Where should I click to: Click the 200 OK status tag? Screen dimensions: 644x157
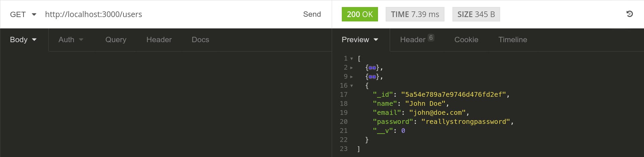pos(360,14)
